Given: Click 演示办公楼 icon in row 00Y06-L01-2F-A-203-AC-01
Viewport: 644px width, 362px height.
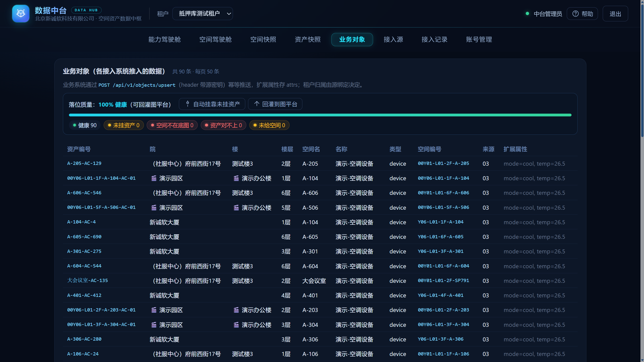Looking at the screenshot, I should [236, 310].
